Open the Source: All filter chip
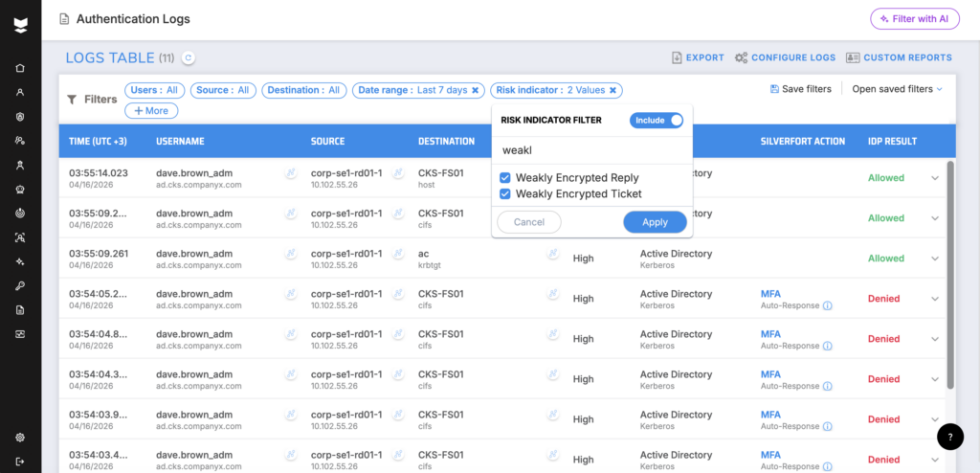980x473 pixels. (222, 90)
